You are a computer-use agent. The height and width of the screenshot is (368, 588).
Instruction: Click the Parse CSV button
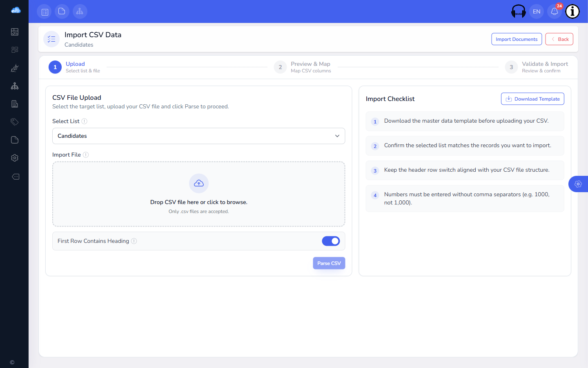329,263
